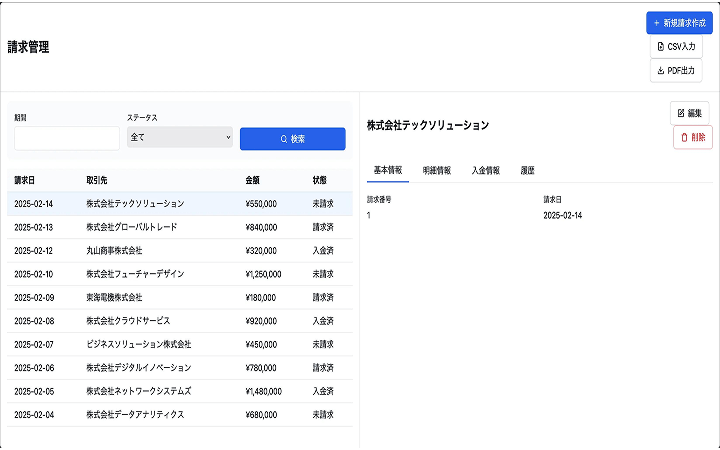The height and width of the screenshot is (450, 720).
Task: Click the detail panel title 株式会社テックソリューション
Action: pyautogui.click(x=428, y=125)
